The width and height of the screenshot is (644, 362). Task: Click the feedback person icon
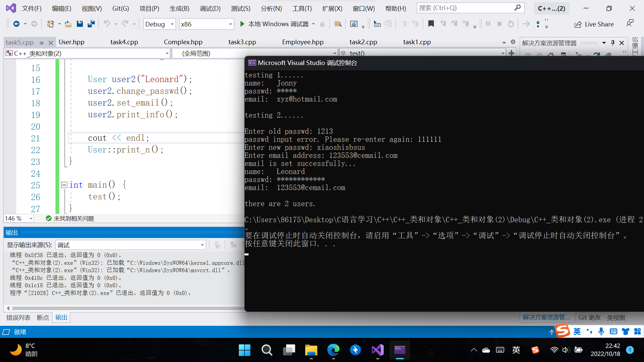630,23
